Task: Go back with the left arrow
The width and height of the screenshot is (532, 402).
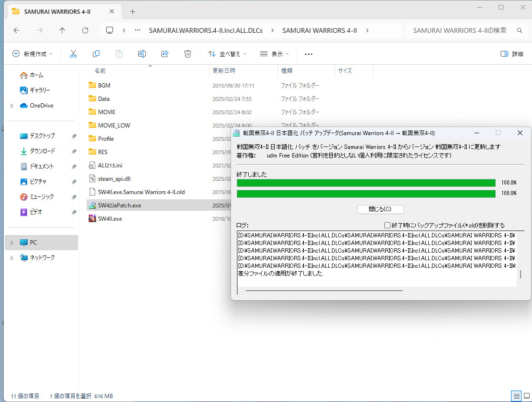Action: [x=17, y=30]
